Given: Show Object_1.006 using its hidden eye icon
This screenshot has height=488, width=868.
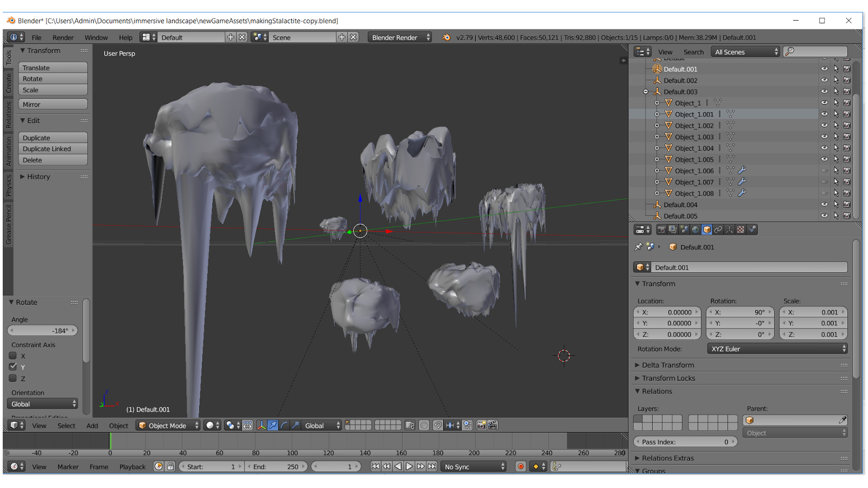Looking at the screenshot, I should tap(825, 171).
